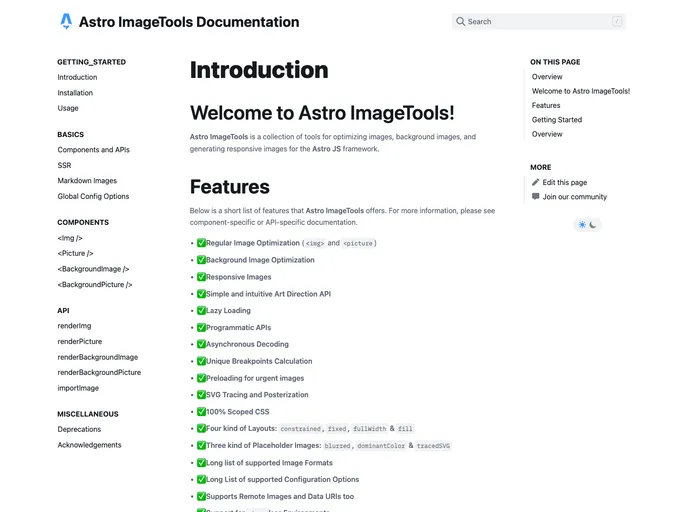
Task: Click checkmark beside Background Image Optimization
Action: point(201,260)
